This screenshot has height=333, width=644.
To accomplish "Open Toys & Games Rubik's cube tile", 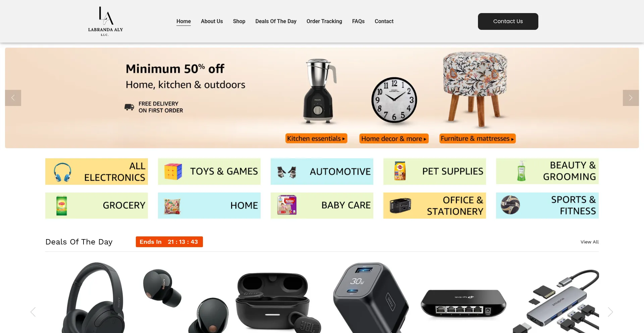I will pyautogui.click(x=209, y=171).
